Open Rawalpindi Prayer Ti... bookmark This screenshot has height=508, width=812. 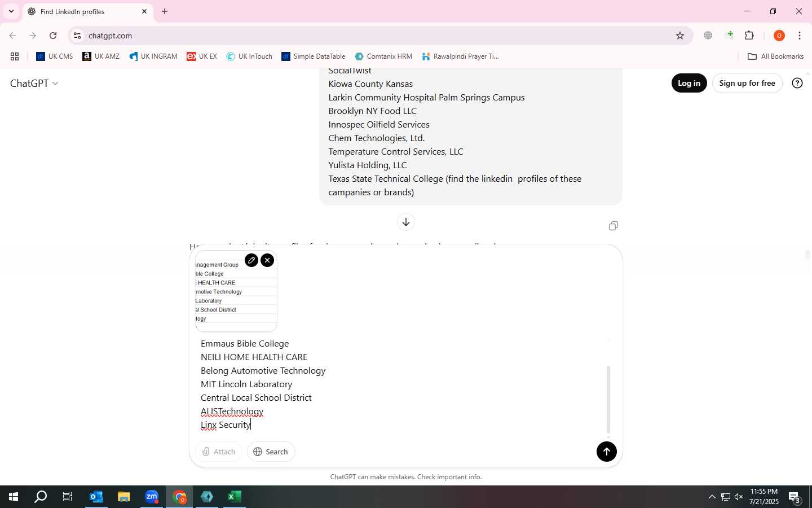coord(461,56)
